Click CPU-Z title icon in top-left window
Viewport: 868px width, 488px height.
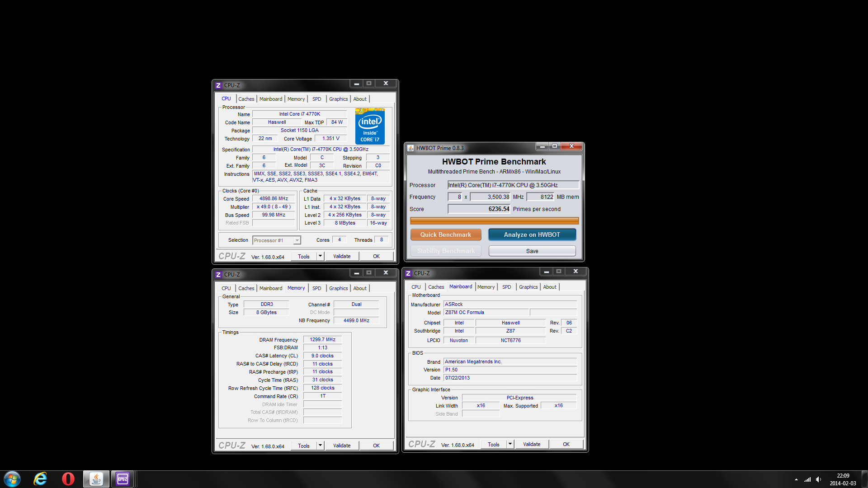point(218,85)
